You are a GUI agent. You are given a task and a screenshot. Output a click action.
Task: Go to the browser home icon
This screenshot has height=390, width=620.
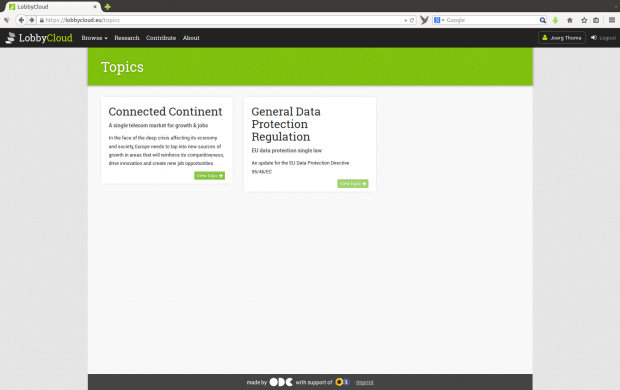coord(570,20)
